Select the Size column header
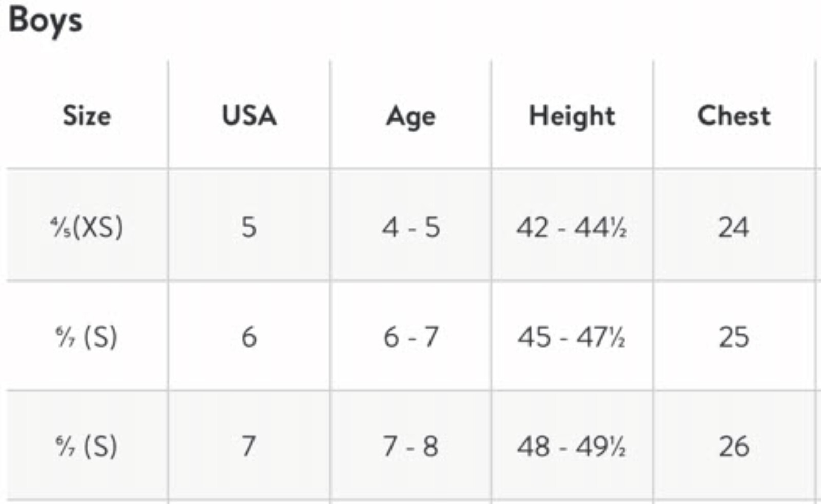821x504 pixels. tap(87, 115)
